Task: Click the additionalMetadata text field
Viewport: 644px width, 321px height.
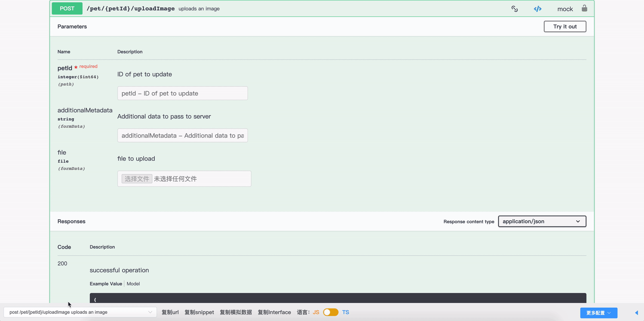Action: tap(182, 136)
